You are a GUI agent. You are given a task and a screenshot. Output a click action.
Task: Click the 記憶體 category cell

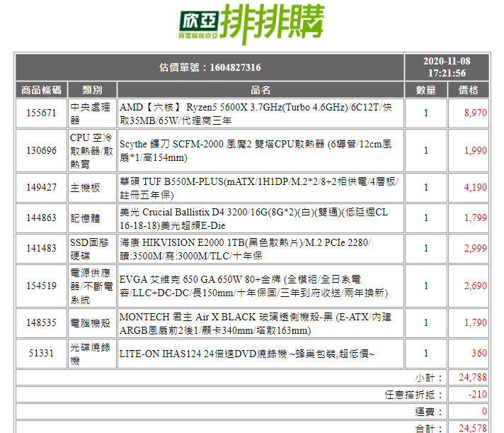point(92,218)
